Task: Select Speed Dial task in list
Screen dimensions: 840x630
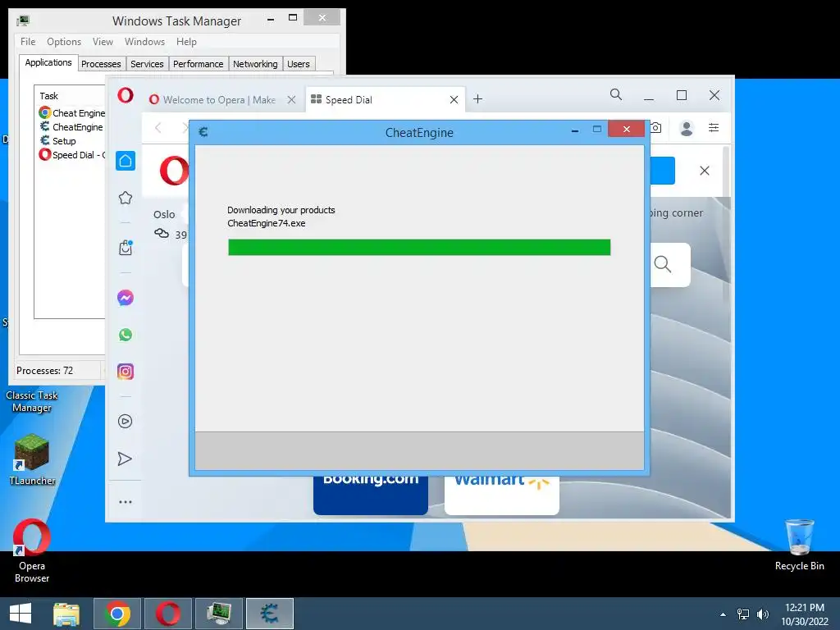Action: (72, 155)
